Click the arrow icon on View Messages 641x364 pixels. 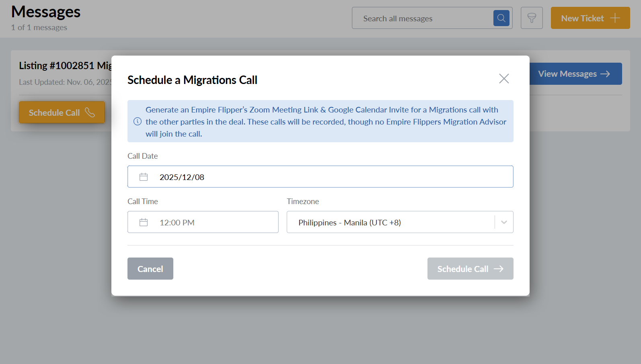605,74
